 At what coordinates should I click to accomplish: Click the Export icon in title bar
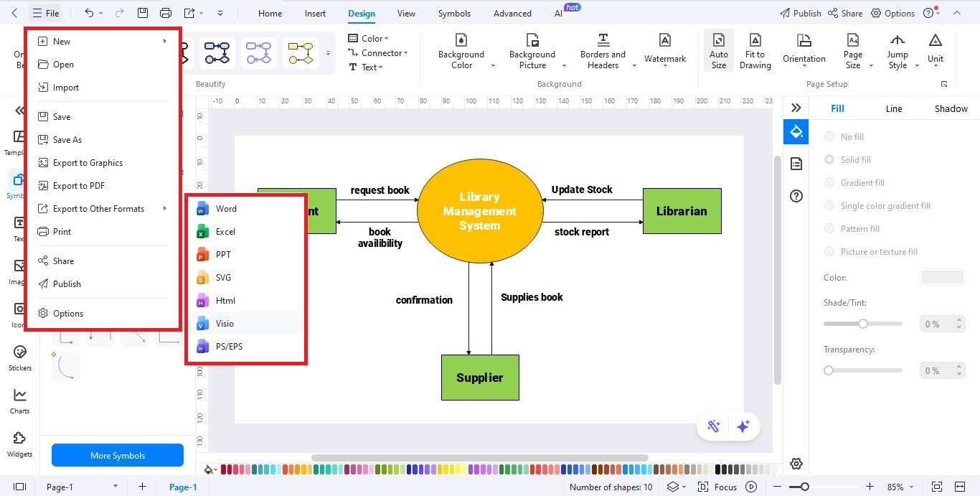tap(189, 13)
